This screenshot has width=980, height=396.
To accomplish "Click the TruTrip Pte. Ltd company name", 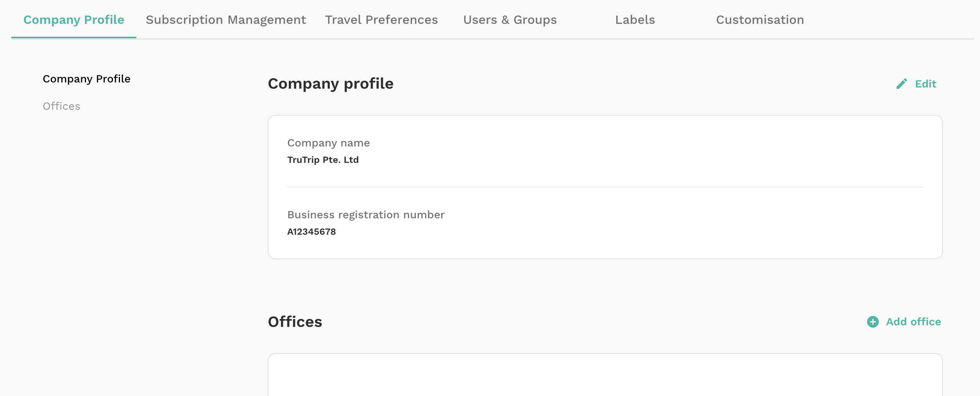I will pyautogui.click(x=323, y=160).
